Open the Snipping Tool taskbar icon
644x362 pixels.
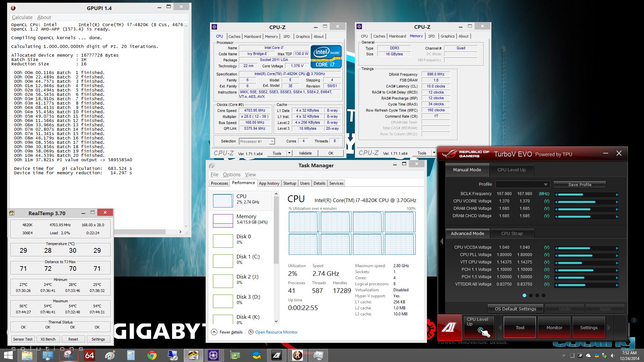click(x=69, y=355)
